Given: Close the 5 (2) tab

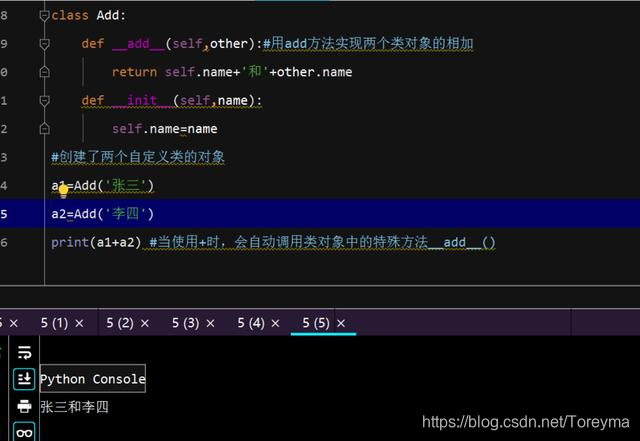Looking at the screenshot, I should click(145, 324).
